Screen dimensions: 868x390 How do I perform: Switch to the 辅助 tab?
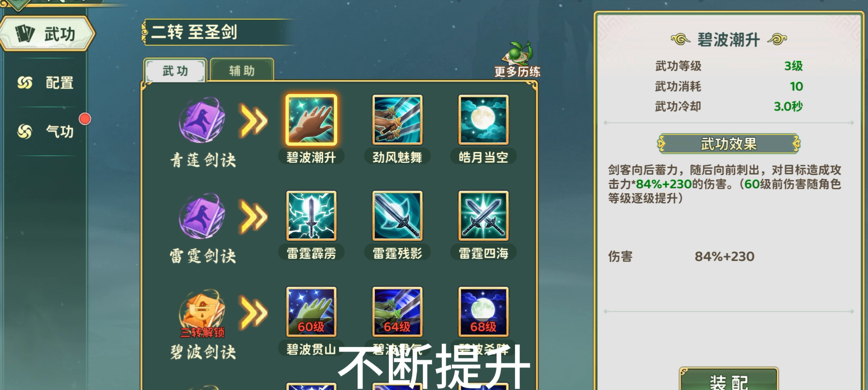(242, 71)
